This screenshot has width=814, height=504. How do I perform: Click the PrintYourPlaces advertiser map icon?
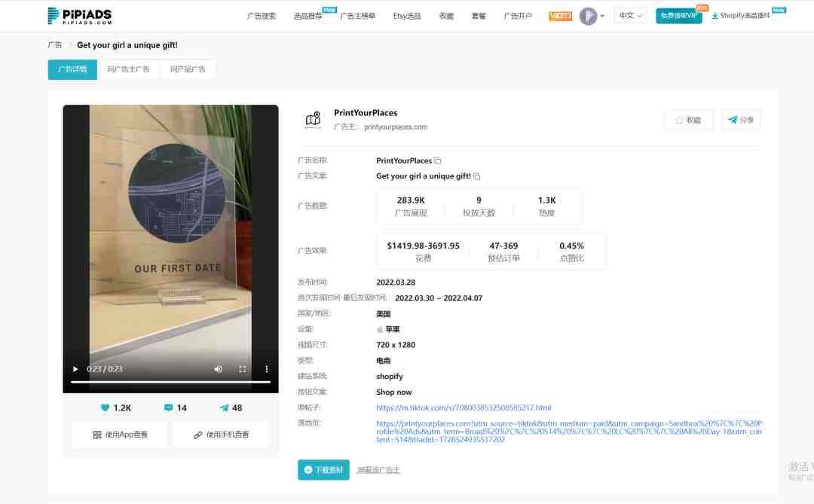(x=313, y=120)
